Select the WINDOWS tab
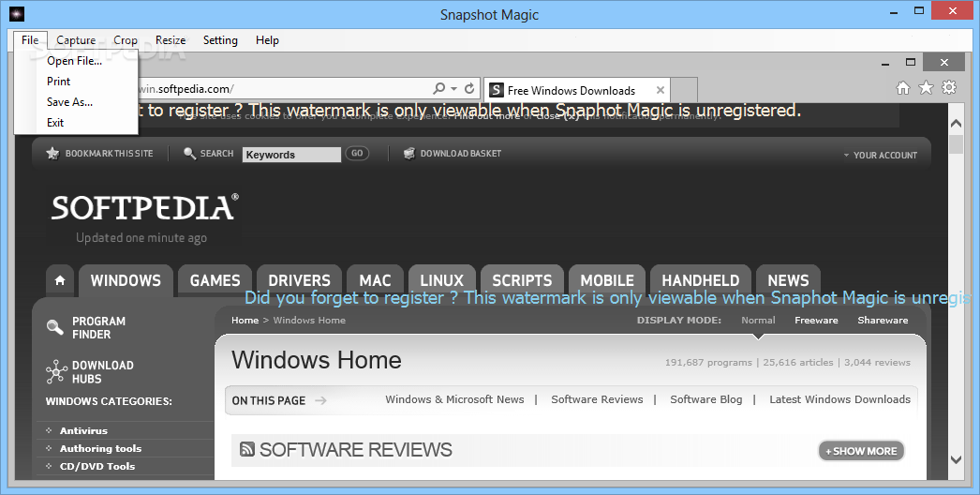 pos(126,280)
